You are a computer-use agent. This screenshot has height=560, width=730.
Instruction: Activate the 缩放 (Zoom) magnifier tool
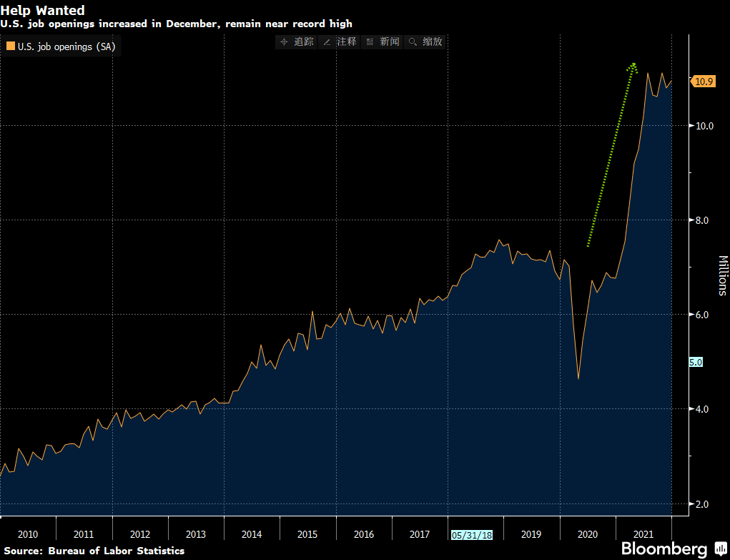coord(425,42)
